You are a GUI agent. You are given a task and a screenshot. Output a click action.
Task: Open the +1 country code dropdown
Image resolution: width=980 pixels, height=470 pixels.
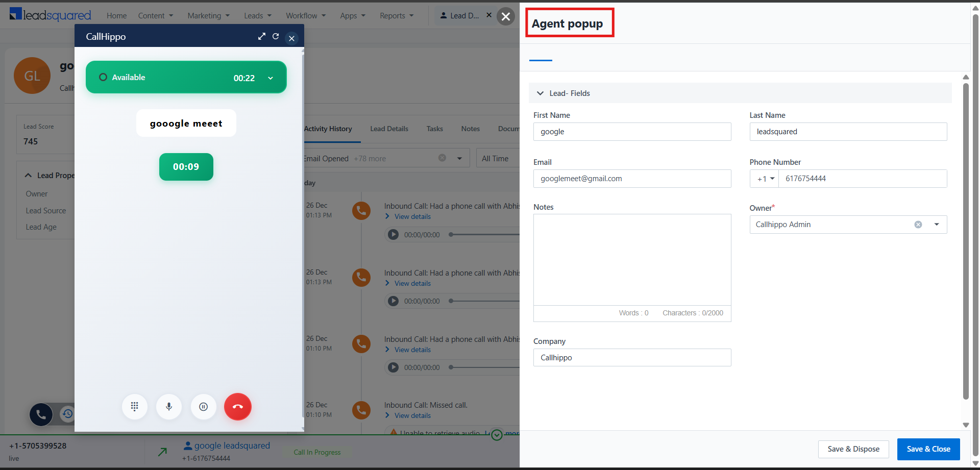click(765, 179)
